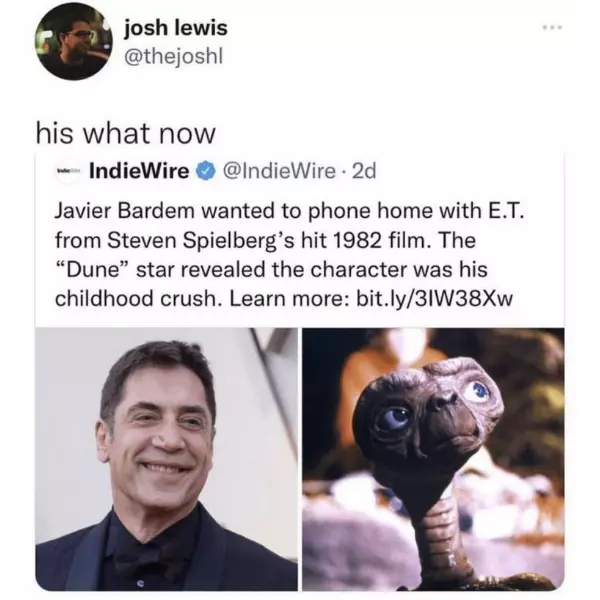Open the josh lewis display name
This screenshot has width=600, height=600.
[x=176, y=28]
